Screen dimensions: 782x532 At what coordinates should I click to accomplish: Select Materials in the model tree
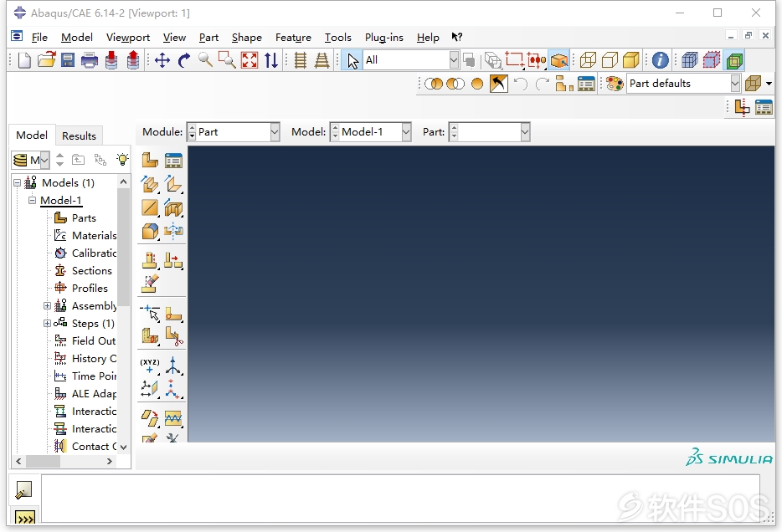pyautogui.click(x=94, y=236)
